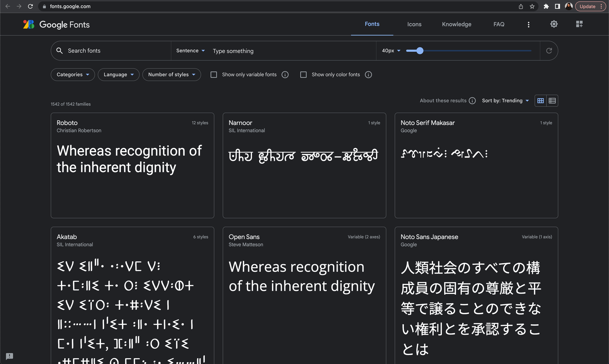Go back in browser history
The height and width of the screenshot is (364, 609).
click(8, 6)
